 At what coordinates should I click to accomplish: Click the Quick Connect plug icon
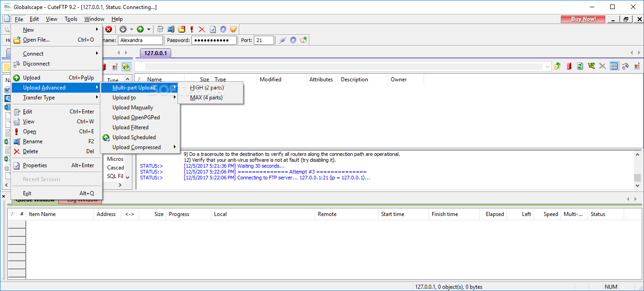click(283, 40)
